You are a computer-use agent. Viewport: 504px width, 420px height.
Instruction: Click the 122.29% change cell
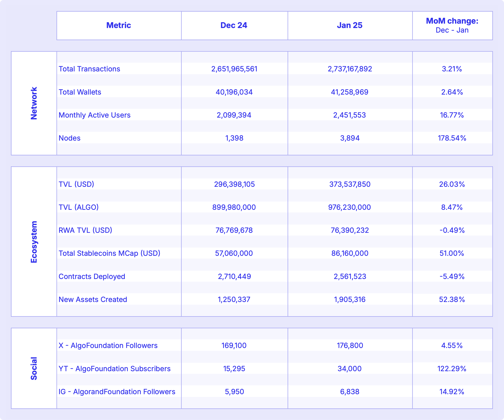tap(452, 368)
